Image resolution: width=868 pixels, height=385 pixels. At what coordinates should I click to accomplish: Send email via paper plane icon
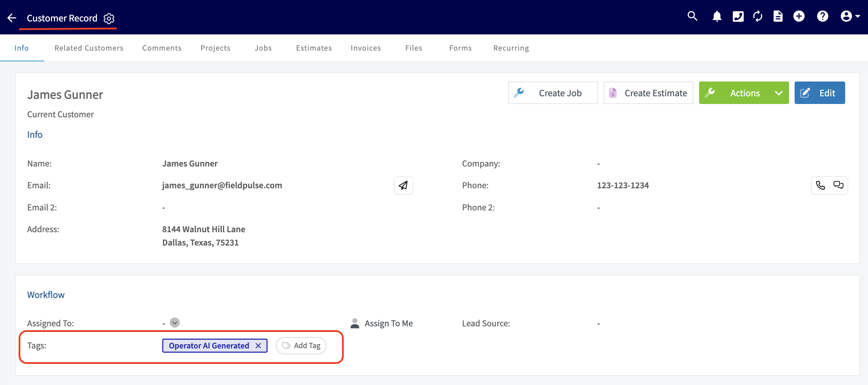point(403,185)
